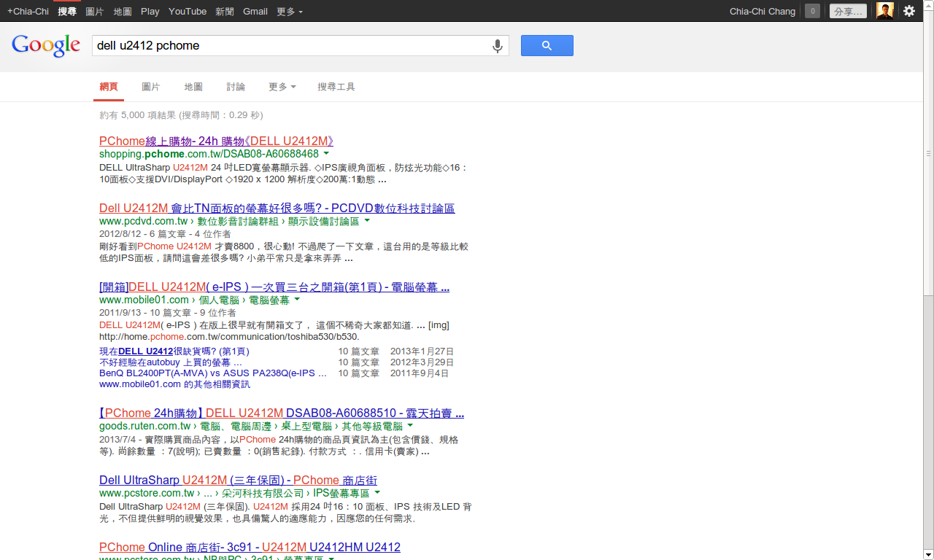The image size is (934, 560).
Task: Open the +Chia-Chi profile link
Action: coord(28,11)
